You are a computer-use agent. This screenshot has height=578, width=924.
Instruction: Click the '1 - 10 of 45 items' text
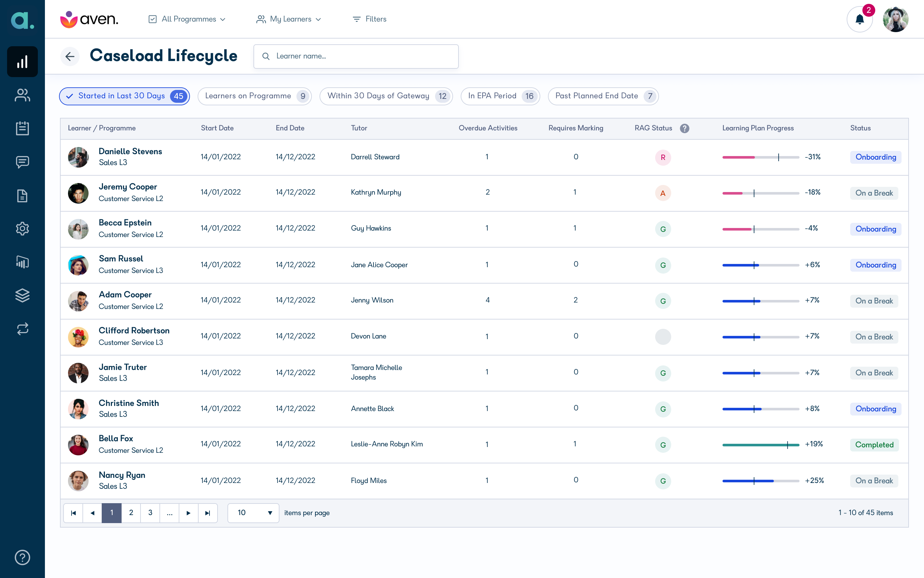point(865,512)
